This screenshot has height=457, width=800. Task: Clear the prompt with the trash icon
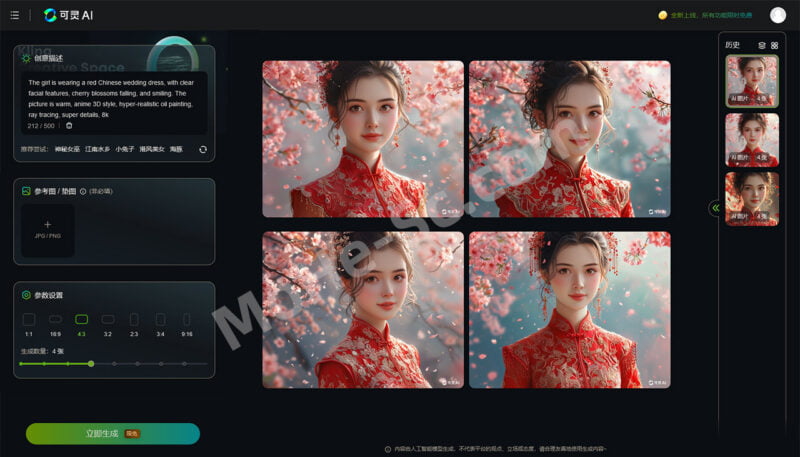click(x=69, y=125)
